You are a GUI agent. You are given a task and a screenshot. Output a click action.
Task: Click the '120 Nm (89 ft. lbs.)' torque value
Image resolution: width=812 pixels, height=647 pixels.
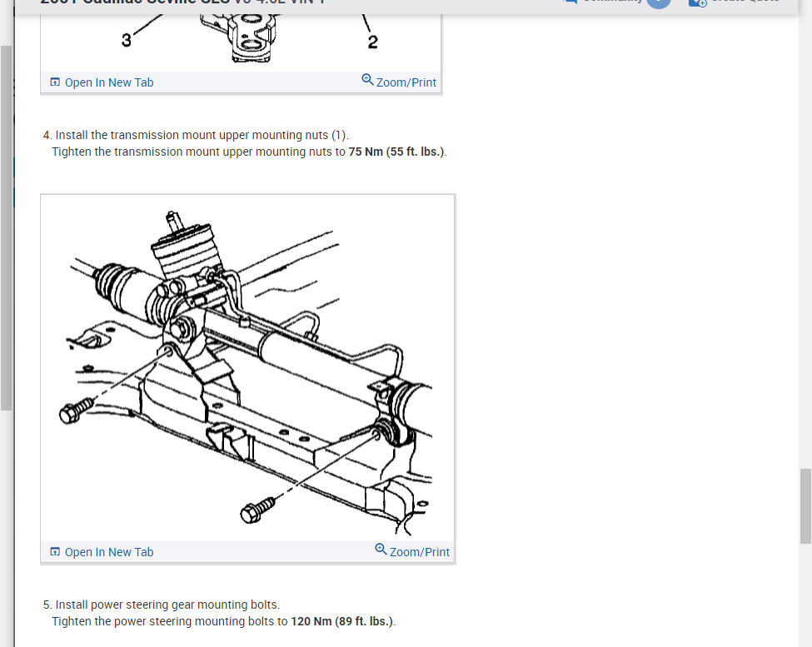tap(341, 621)
